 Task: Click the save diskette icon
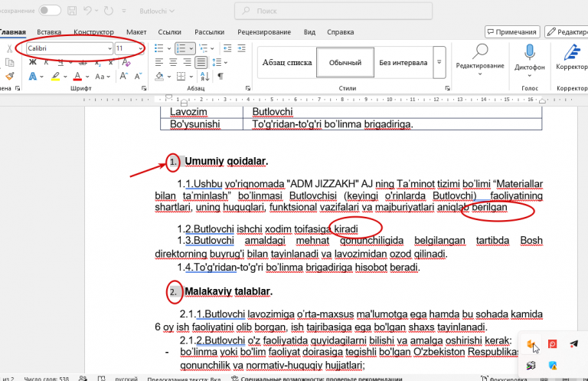72,11
